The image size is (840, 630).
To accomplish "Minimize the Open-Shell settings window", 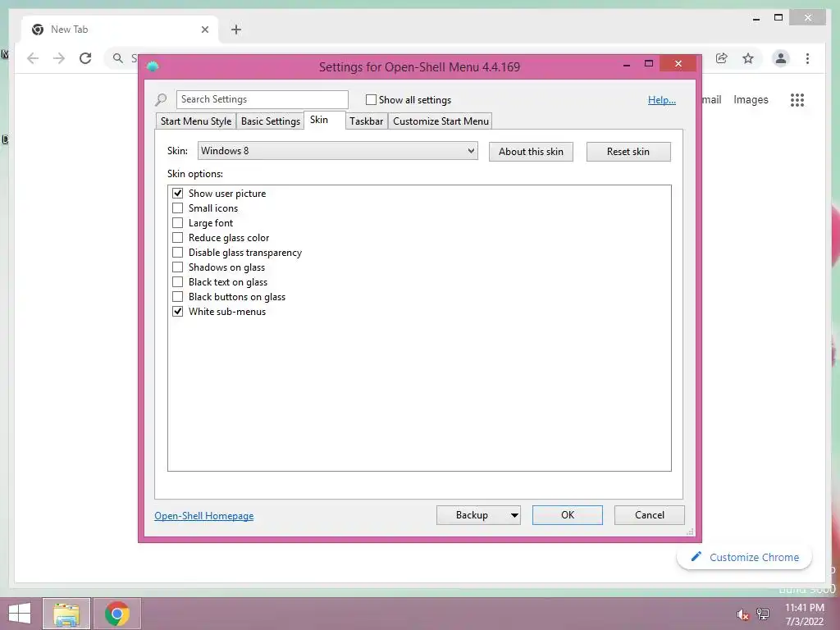I will point(627,64).
